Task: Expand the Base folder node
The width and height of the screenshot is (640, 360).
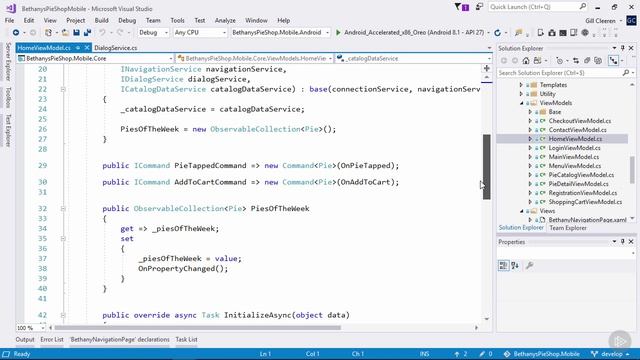Action: [530, 112]
